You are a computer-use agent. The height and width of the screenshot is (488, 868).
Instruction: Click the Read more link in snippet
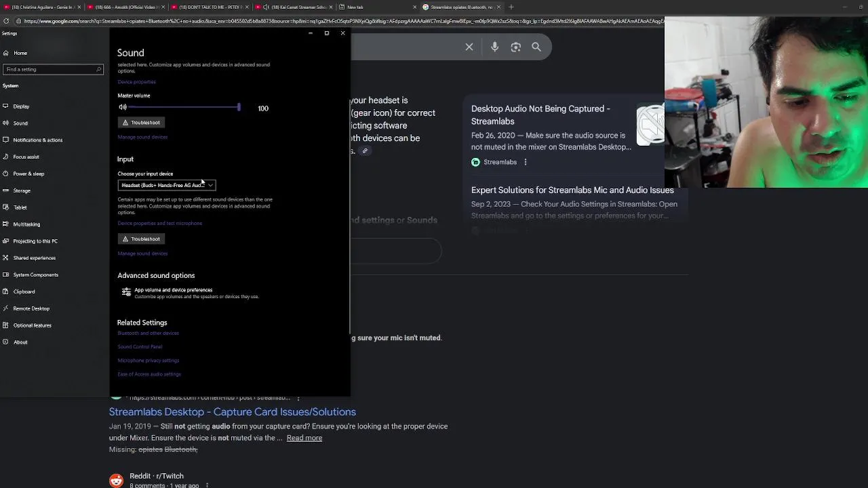pyautogui.click(x=304, y=438)
